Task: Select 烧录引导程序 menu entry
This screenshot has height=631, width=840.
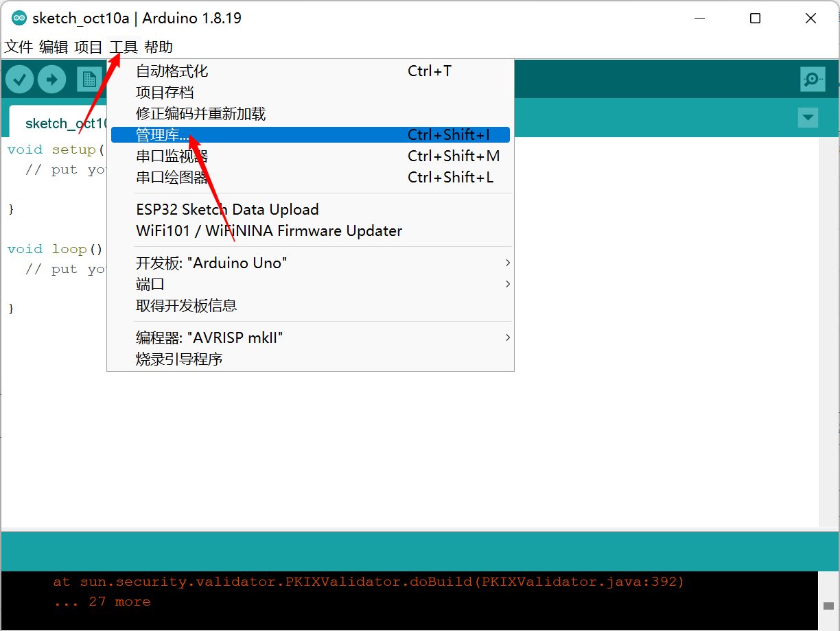Action: click(x=310, y=359)
